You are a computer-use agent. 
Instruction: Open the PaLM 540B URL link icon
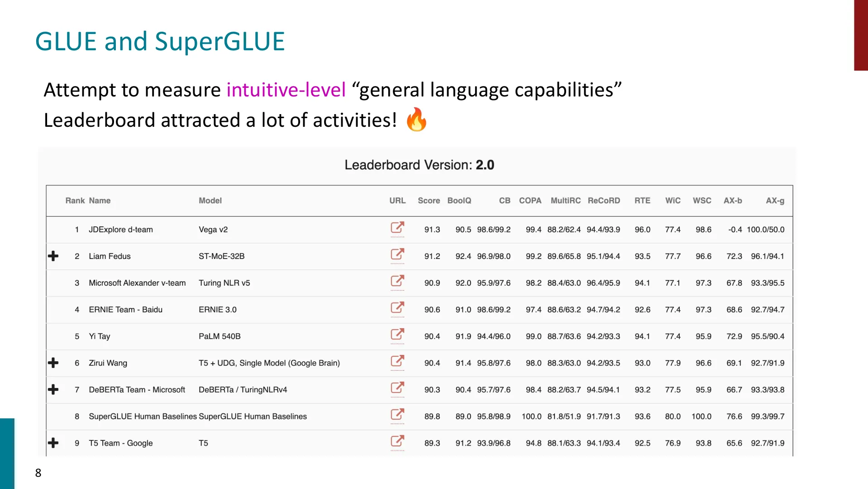(x=397, y=335)
